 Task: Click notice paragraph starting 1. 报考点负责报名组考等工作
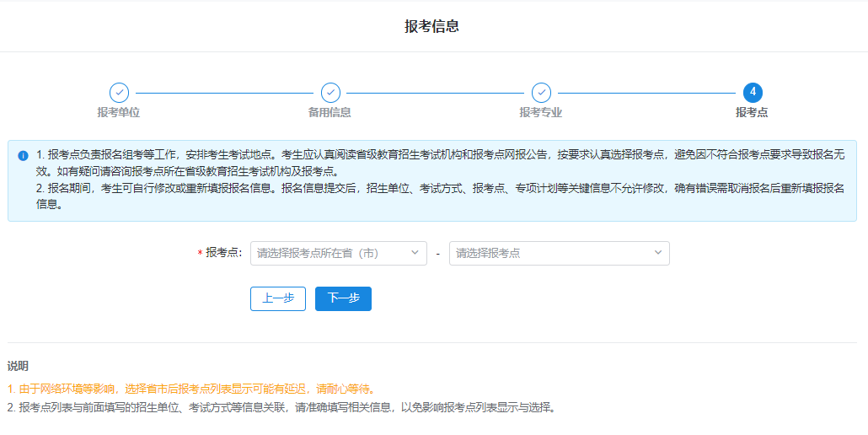(441, 163)
